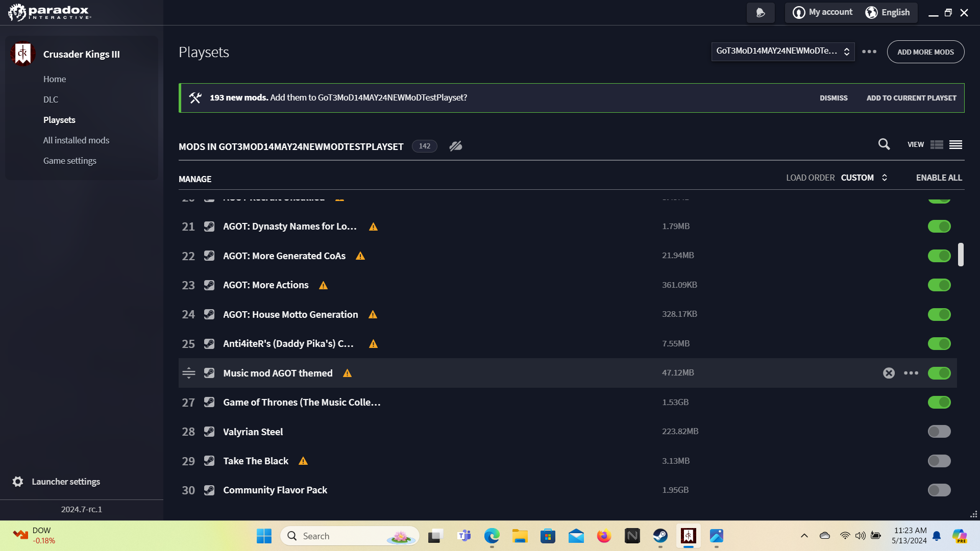The height and width of the screenshot is (551, 980).
Task: Click the Crusader Kings III game icon
Action: [x=22, y=54]
